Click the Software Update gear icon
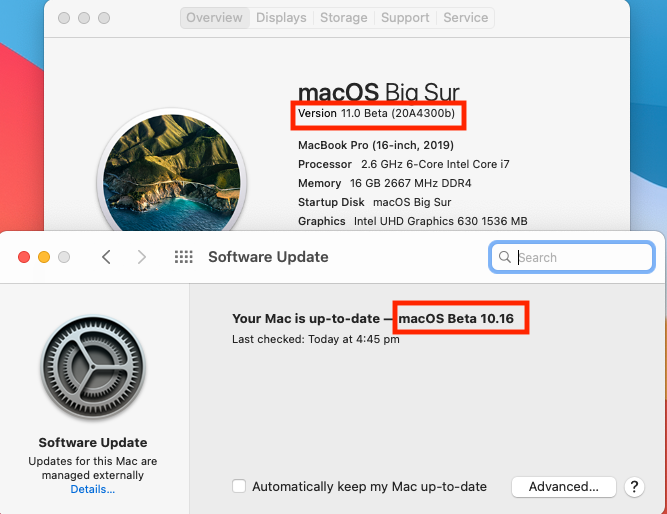Viewport: 667px width, 514px height. tap(93, 367)
